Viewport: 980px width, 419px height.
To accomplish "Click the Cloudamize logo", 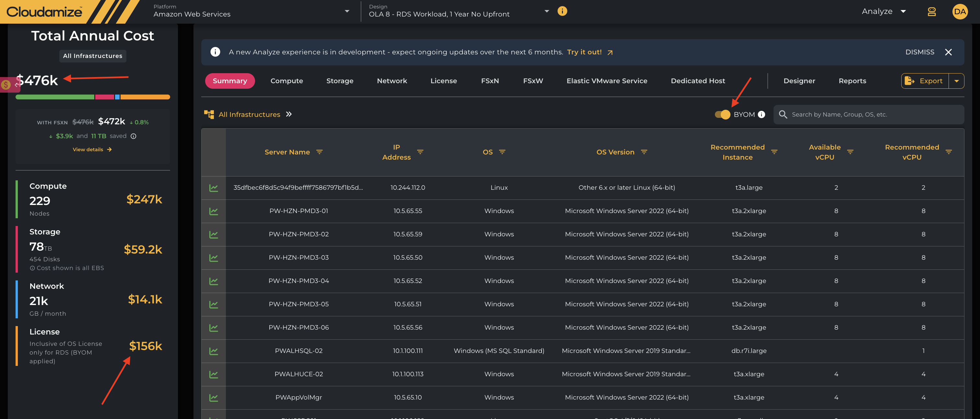I will [x=44, y=12].
